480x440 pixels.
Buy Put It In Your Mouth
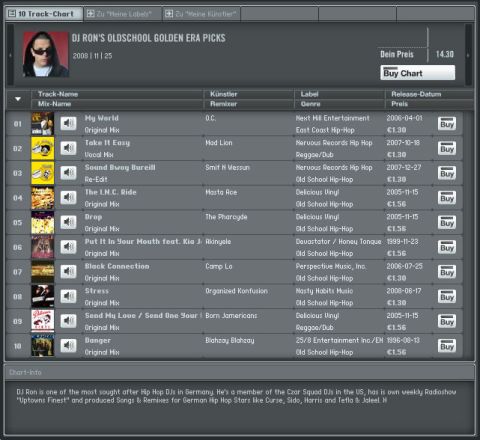(447, 247)
